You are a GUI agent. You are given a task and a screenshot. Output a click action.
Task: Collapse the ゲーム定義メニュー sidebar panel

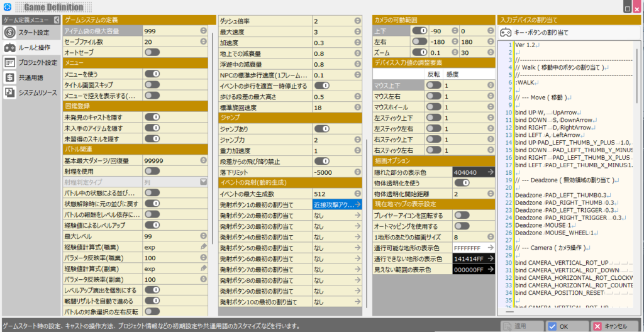tap(56, 20)
